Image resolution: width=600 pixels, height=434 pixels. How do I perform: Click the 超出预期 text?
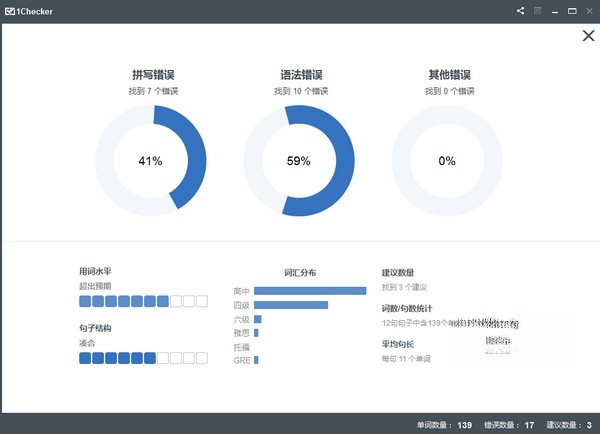[95, 286]
